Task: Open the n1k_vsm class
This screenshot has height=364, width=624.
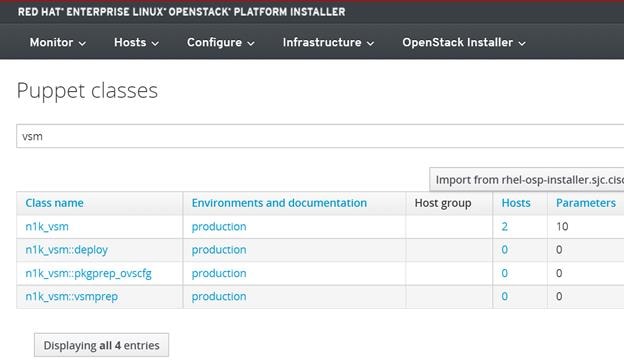Action: click(x=47, y=227)
